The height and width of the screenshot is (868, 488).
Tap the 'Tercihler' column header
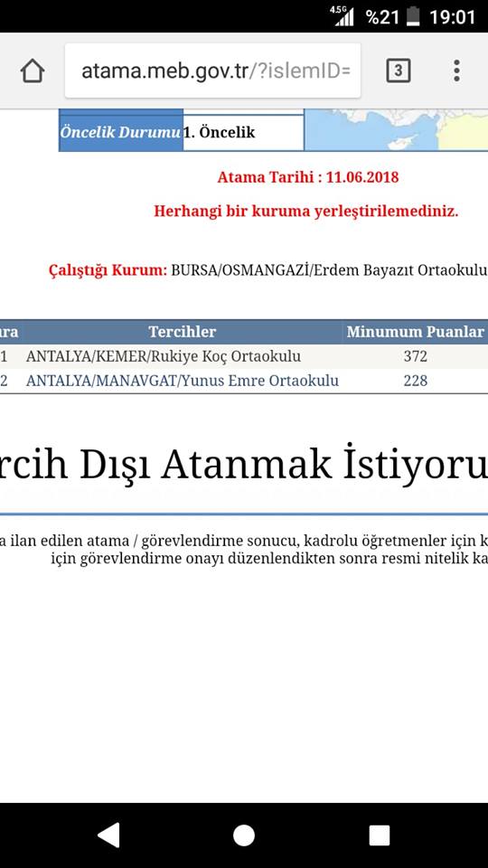click(182, 332)
